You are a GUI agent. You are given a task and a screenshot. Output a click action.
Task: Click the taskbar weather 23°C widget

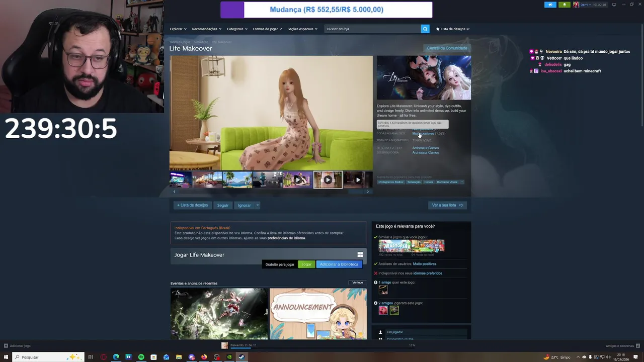(557, 357)
